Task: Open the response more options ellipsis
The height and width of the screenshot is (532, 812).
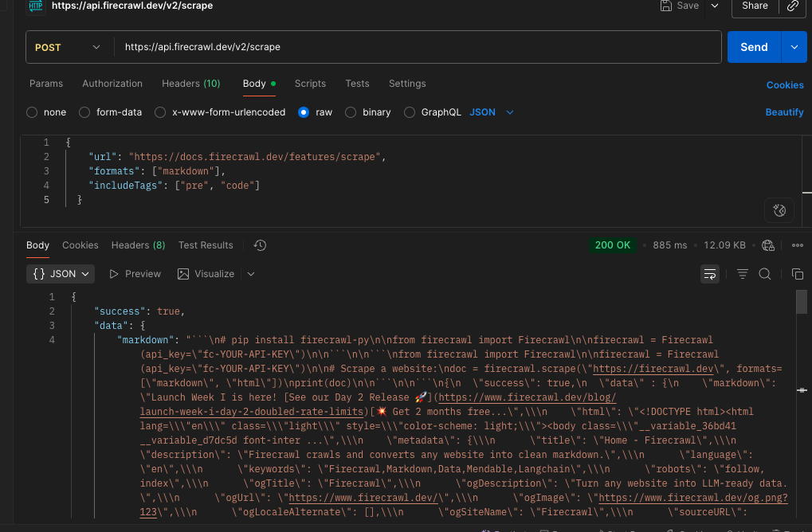Action: pyautogui.click(x=798, y=245)
